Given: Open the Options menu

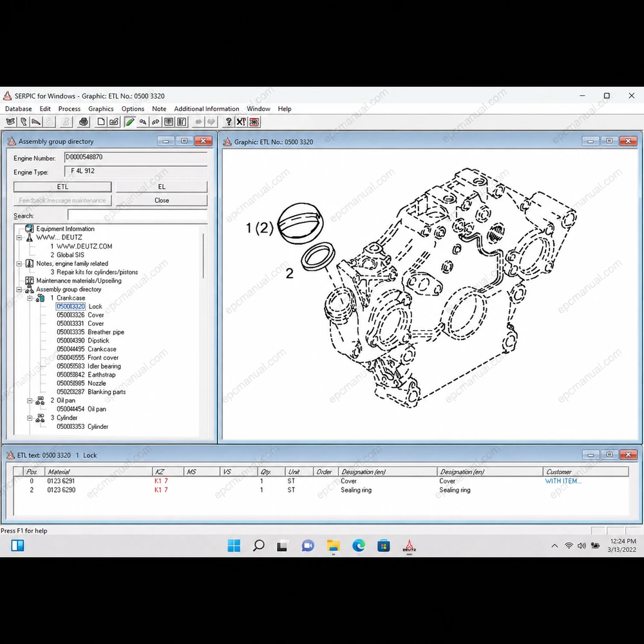Looking at the screenshot, I should [x=133, y=108].
